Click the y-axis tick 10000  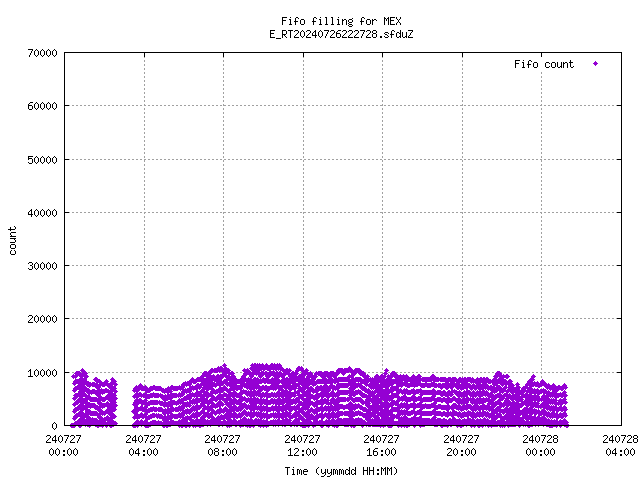point(42,373)
